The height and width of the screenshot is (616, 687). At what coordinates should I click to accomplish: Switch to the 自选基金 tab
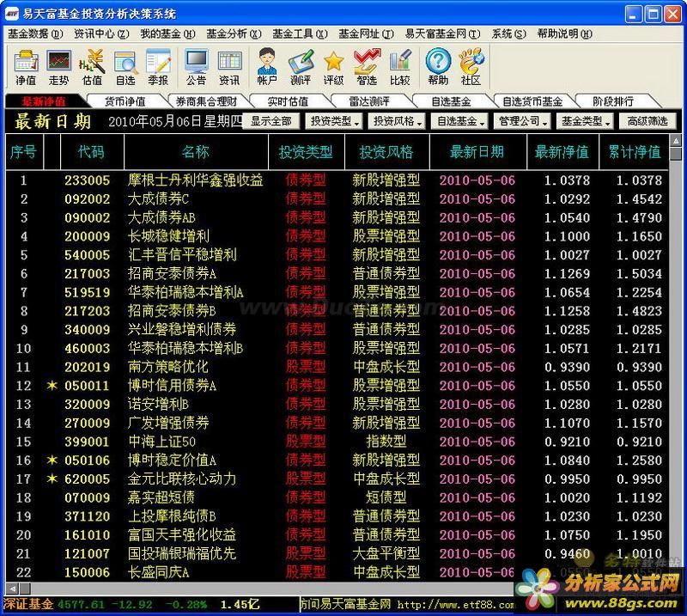click(451, 101)
